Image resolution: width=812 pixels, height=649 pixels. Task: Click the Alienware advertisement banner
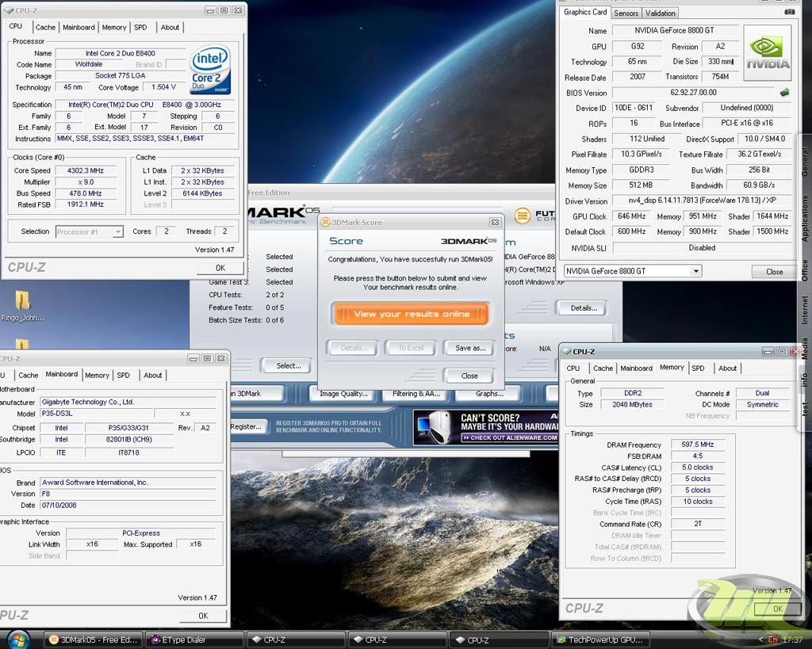(x=486, y=427)
